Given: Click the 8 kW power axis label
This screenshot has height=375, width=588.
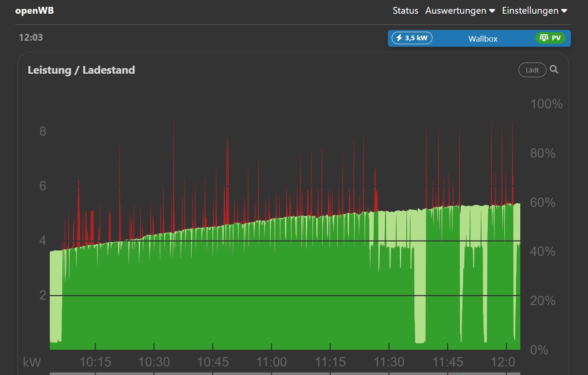Looking at the screenshot, I should tap(42, 131).
